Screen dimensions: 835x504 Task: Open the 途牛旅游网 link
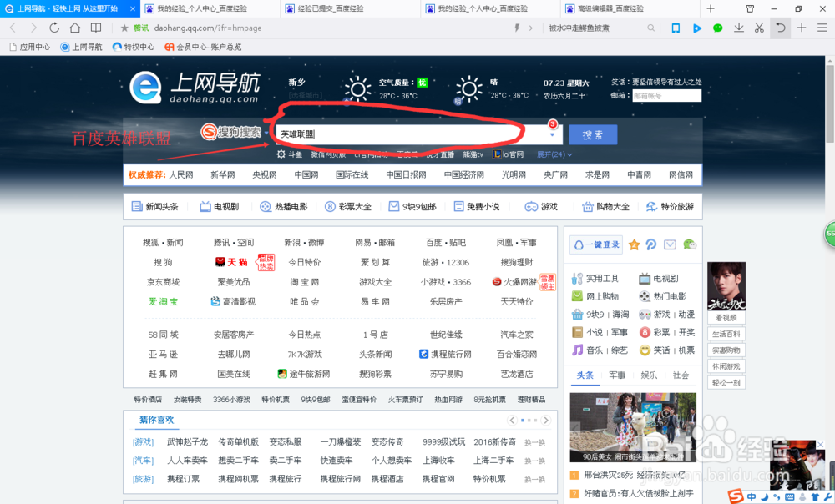pos(304,374)
